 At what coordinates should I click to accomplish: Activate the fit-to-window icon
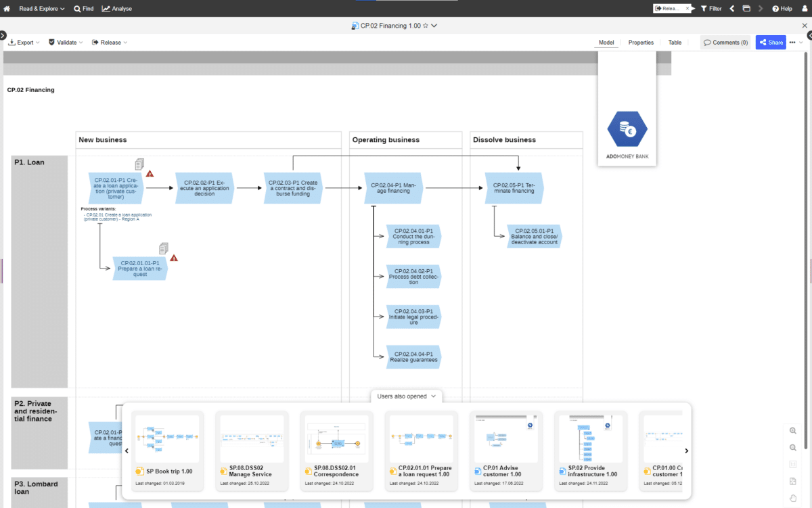(x=793, y=481)
